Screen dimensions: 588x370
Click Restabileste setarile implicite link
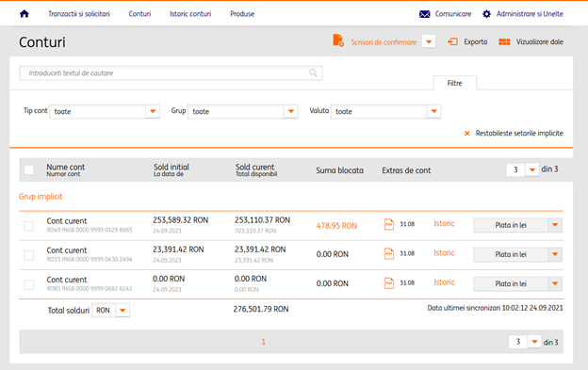click(519, 134)
